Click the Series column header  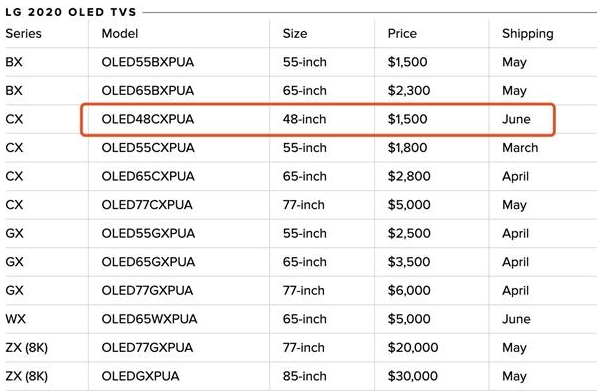pos(23,33)
